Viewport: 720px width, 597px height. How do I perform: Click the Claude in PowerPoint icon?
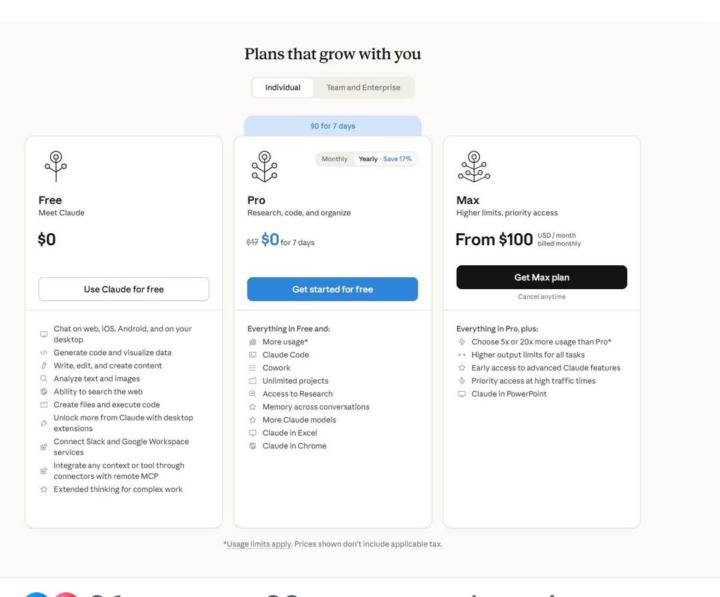(461, 394)
